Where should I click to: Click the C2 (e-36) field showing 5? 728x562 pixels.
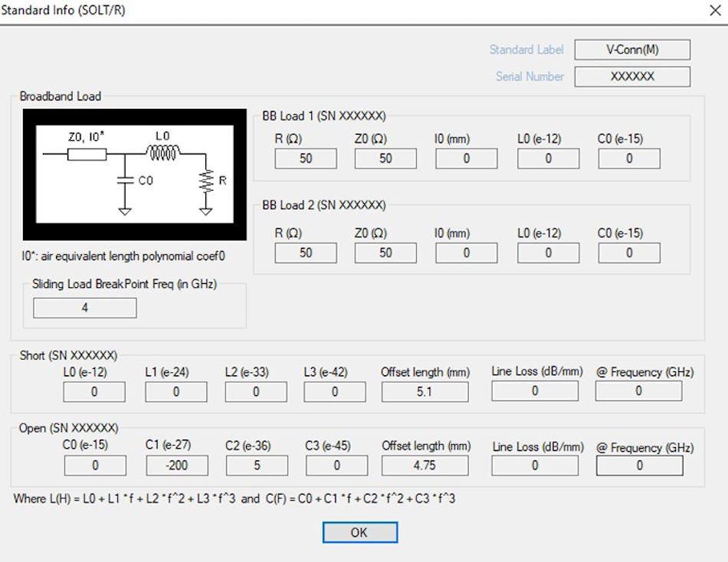click(x=257, y=466)
